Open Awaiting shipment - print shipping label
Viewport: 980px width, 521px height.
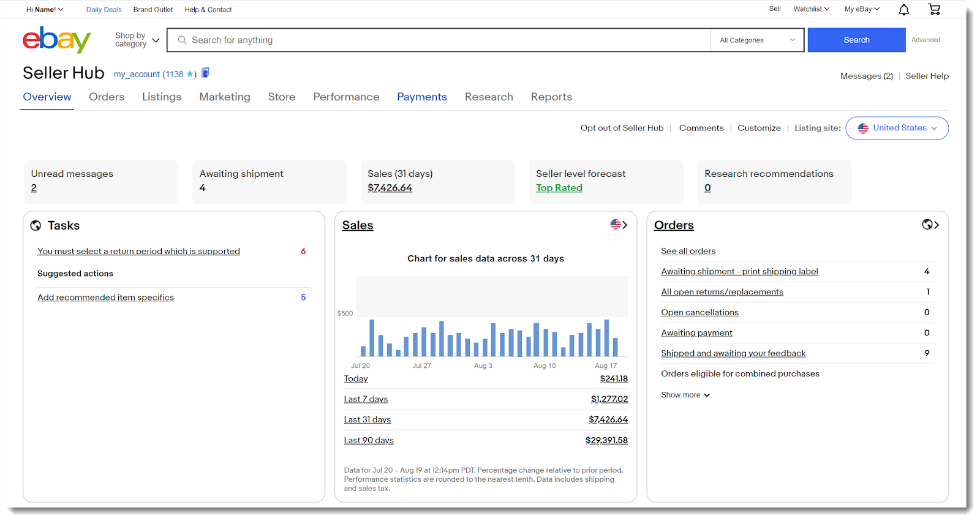pyautogui.click(x=739, y=271)
